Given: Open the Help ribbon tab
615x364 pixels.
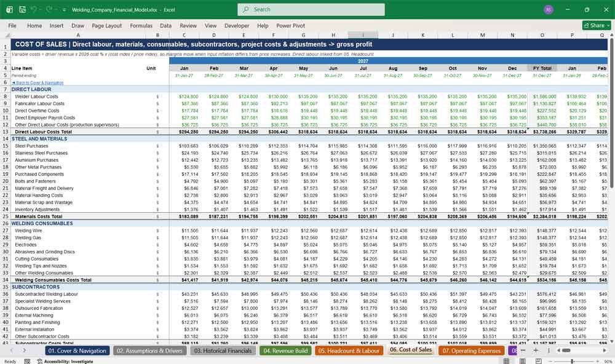Looking at the screenshot, I should 263,25.
